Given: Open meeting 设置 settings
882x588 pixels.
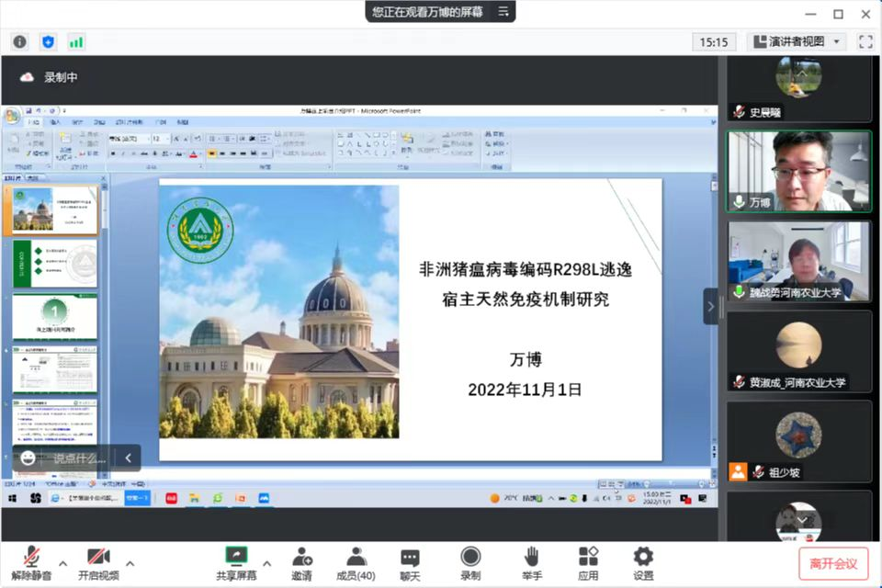Looking at the screenshot, I should [642, 561].
